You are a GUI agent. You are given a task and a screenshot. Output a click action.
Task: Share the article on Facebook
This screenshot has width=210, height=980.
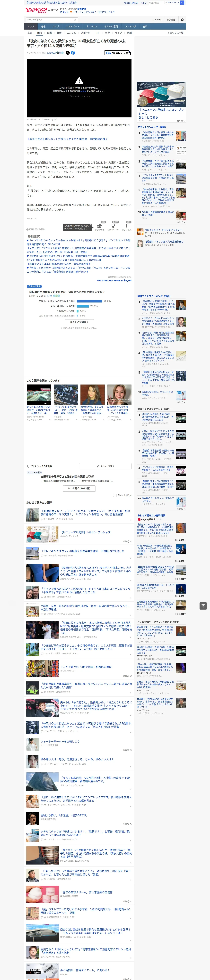(x=73, y=53)
